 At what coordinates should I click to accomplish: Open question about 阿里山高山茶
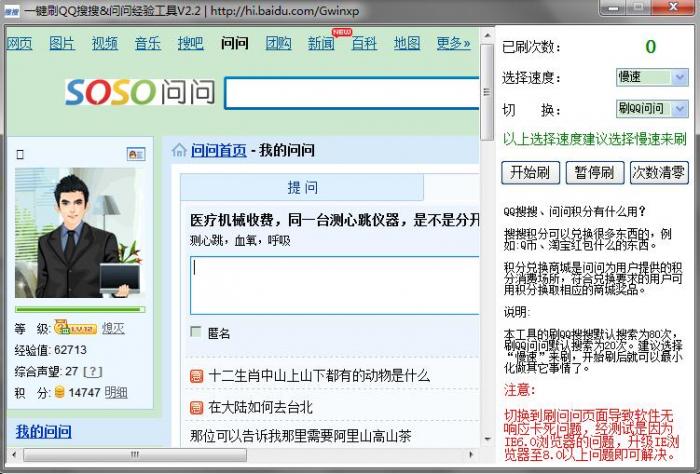tap(300, 436)
